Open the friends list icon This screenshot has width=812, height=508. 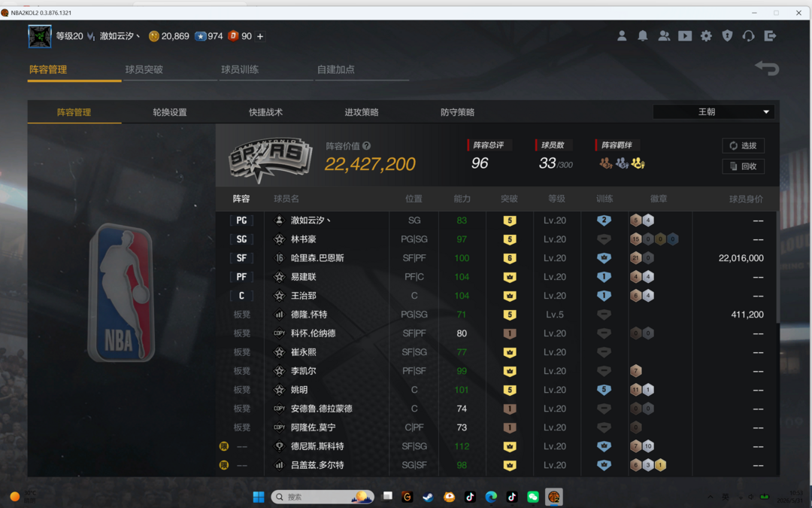tap(664, 36)
